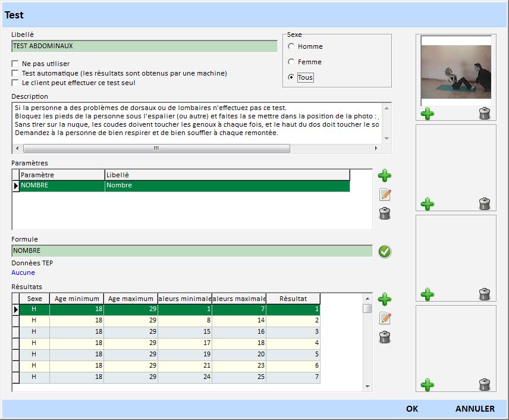Image resolution: width=509 pixels, height=420 pixels.
Task: Add a new result row with plus icon
Action: (385, 299)
